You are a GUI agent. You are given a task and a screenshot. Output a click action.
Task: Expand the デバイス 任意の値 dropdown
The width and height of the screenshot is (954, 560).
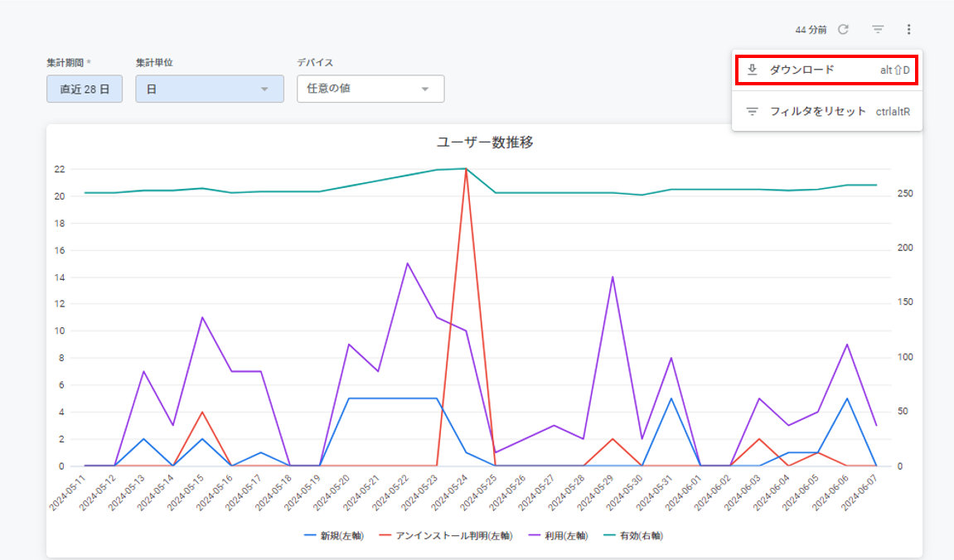point(370,89)
